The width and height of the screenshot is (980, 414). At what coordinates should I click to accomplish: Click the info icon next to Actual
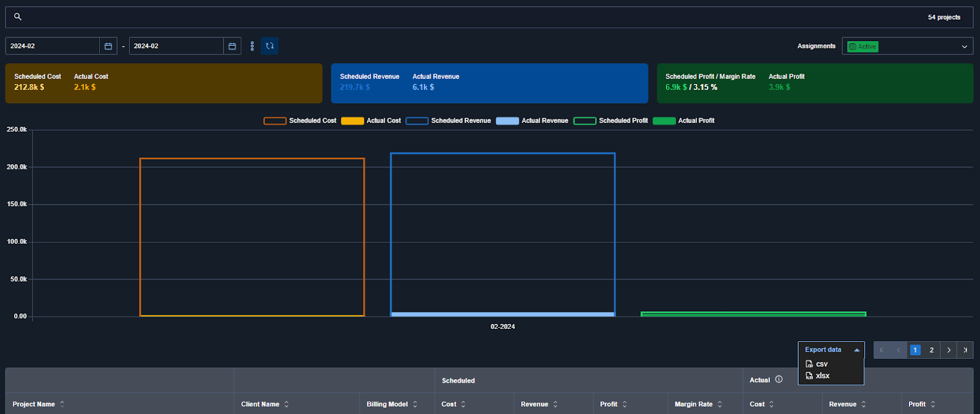[x=779, y=380]
